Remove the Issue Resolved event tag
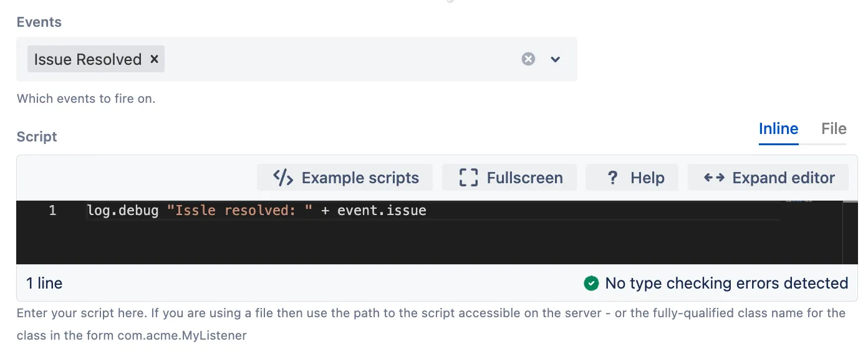 (154, 59)
